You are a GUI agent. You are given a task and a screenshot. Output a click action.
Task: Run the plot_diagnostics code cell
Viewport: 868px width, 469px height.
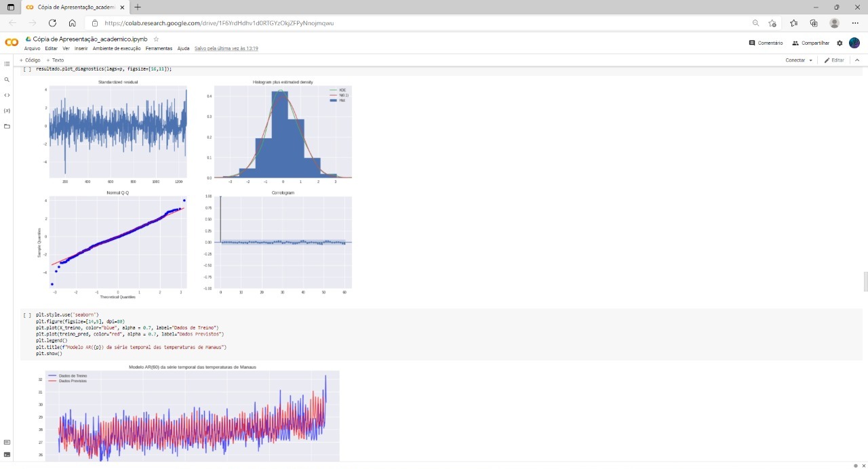[x=27, y=69]
